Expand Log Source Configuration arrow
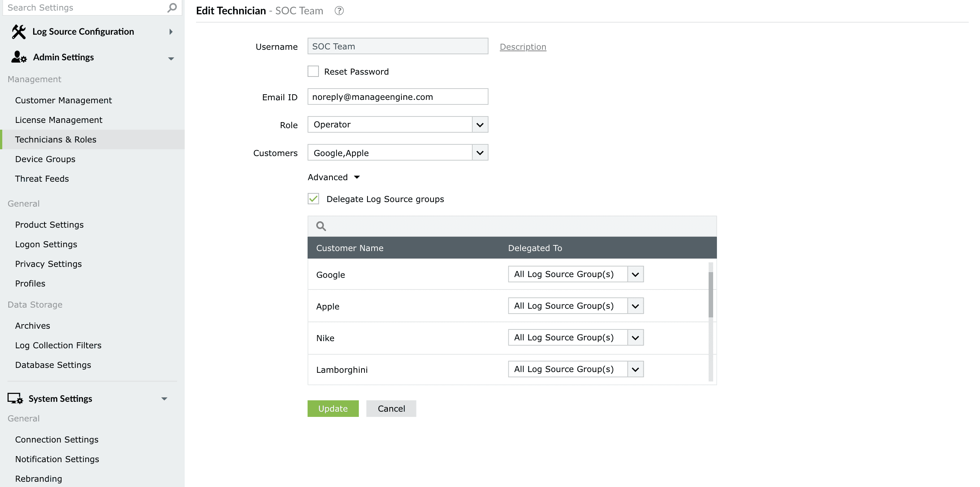The height and width of the screenshot is (487, 980). (x=171, y=32)
